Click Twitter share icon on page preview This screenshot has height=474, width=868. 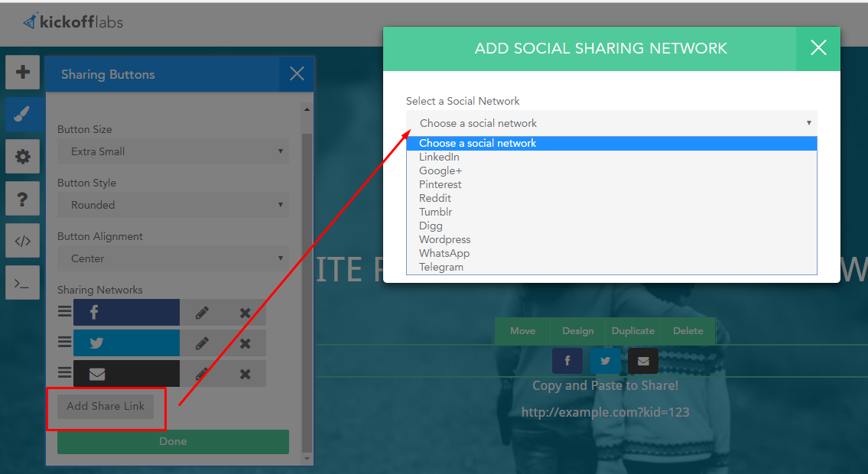[x=605, y=361]
